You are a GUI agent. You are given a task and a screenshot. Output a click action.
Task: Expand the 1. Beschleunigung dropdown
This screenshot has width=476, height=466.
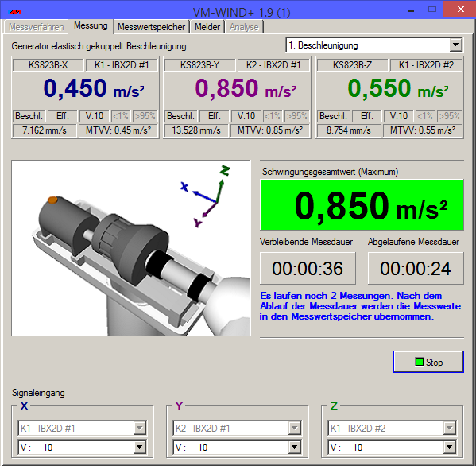point(455,45)
